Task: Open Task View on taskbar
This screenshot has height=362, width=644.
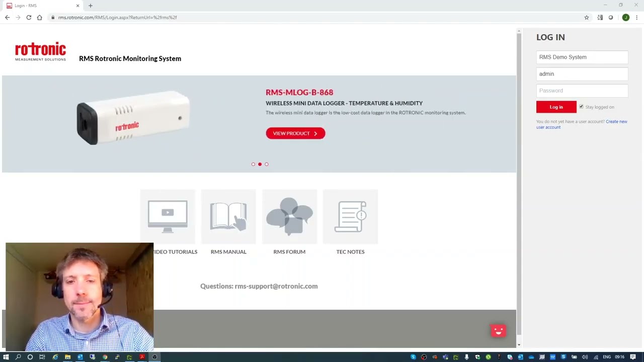Action: pos(42,357)
